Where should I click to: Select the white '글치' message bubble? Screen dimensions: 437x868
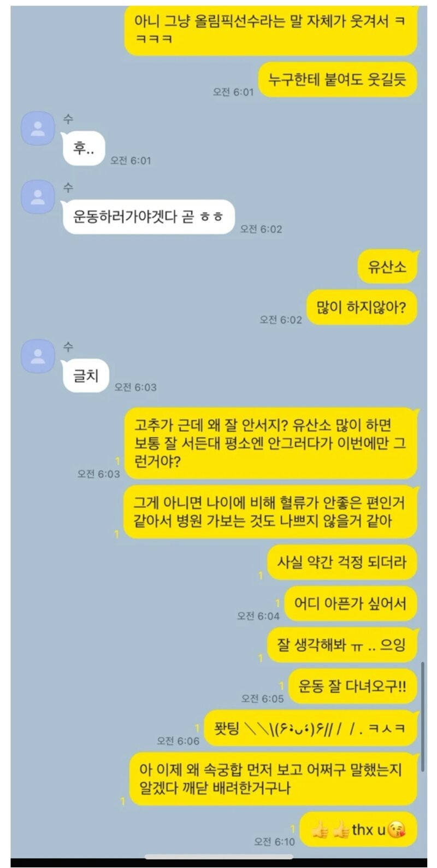[86, 376]
